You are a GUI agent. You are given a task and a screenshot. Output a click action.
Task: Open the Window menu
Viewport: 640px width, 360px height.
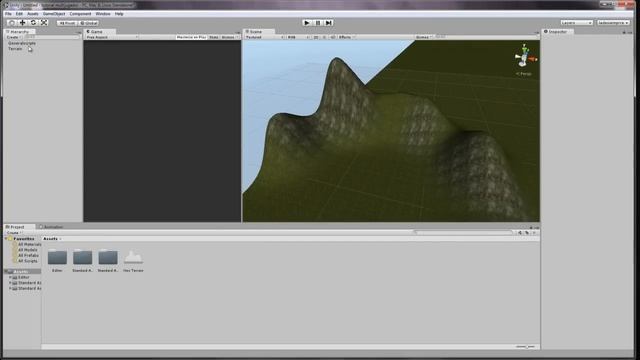(x=103, y=14)
